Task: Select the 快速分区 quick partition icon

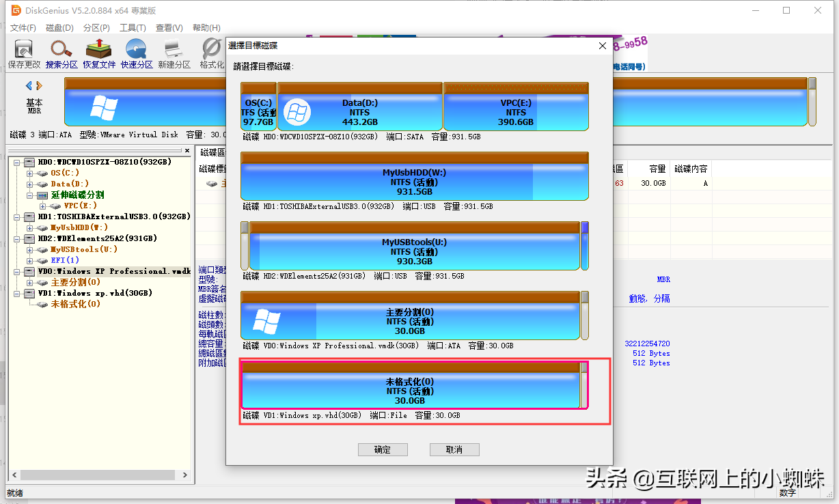Action: pos(137,54)
